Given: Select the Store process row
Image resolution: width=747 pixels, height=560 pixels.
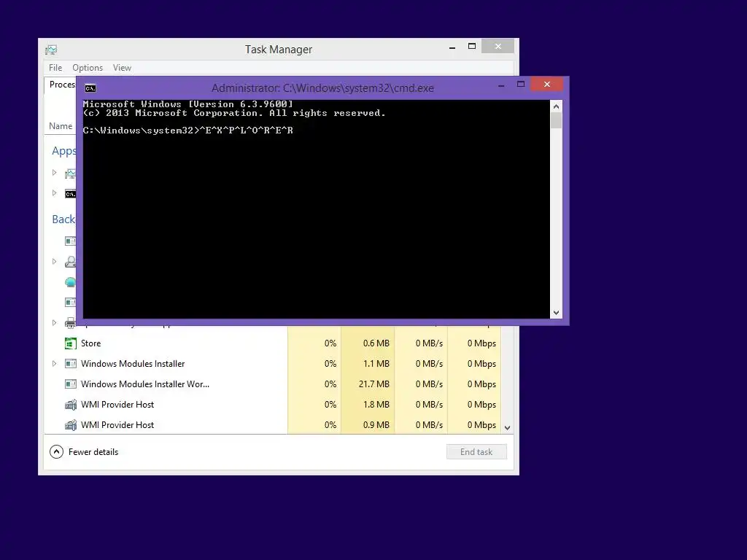Looking at the screenshot, I should pyautogui.click(x=273, y=343).
